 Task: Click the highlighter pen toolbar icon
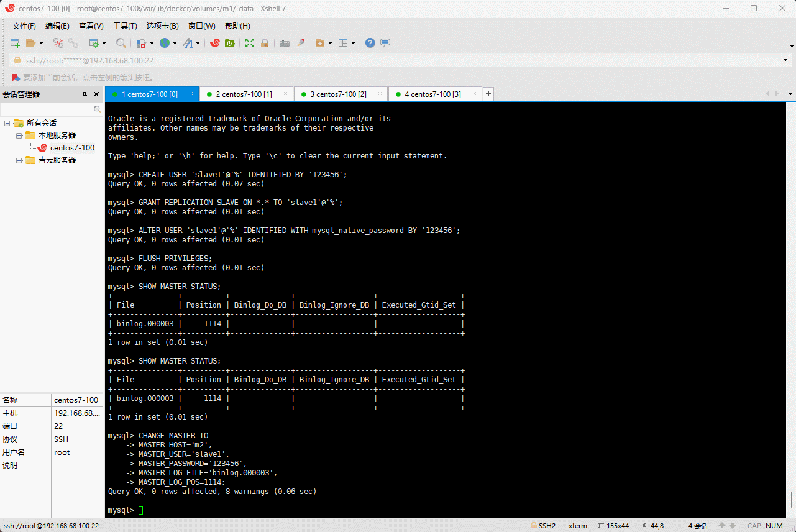click(300, 43)
